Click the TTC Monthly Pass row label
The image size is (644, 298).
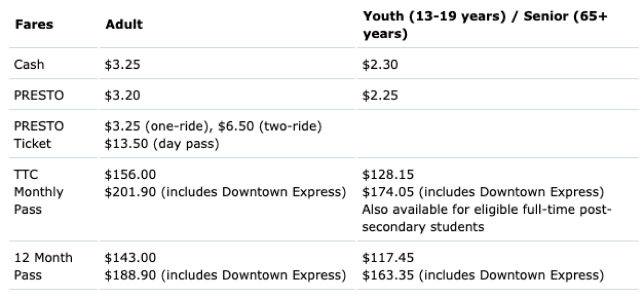38,192
